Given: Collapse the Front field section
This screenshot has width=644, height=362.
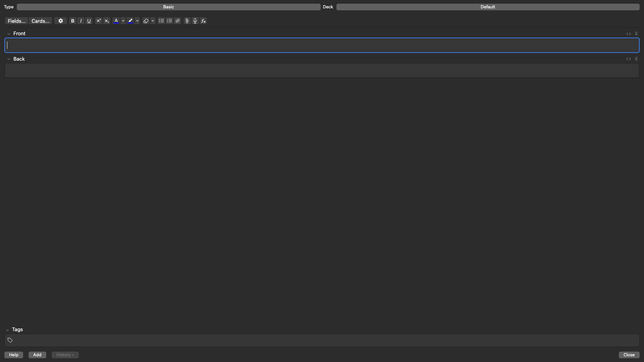Looking at the screenshot, I should (8, 34).
